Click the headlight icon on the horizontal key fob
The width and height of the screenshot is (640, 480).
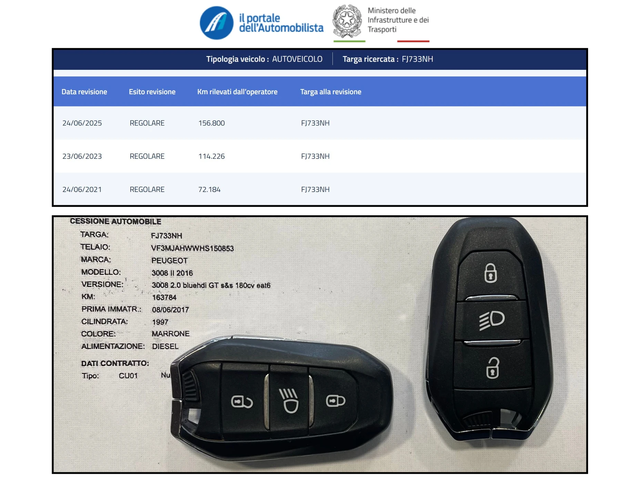289,401
